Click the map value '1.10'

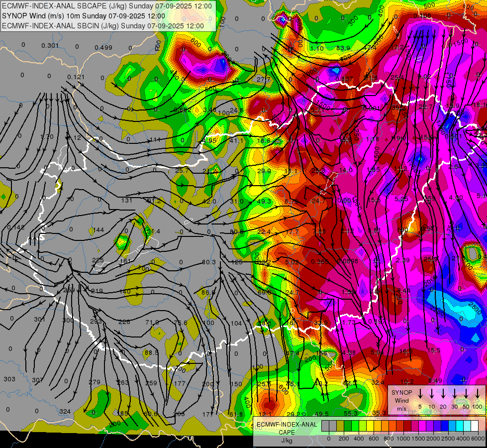click(317, 48)
